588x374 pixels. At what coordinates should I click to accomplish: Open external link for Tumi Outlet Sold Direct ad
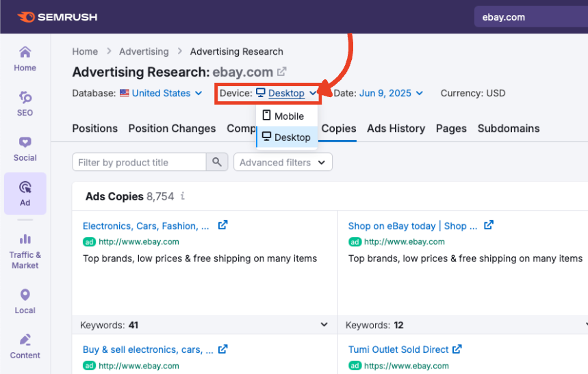point(457,349)
